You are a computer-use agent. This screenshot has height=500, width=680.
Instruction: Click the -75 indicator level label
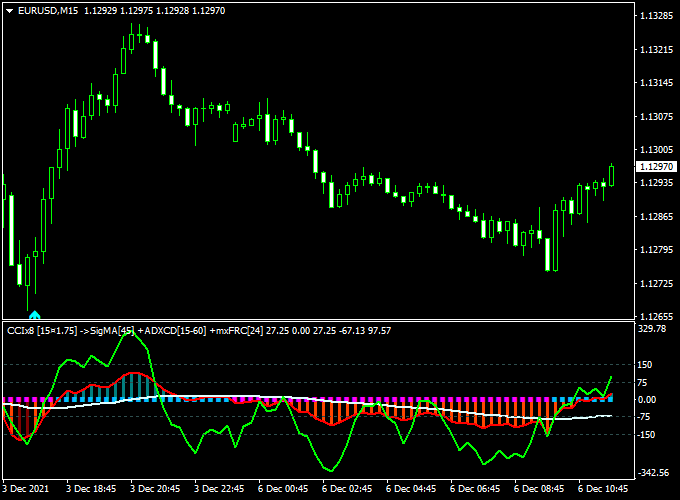(644, 417)
